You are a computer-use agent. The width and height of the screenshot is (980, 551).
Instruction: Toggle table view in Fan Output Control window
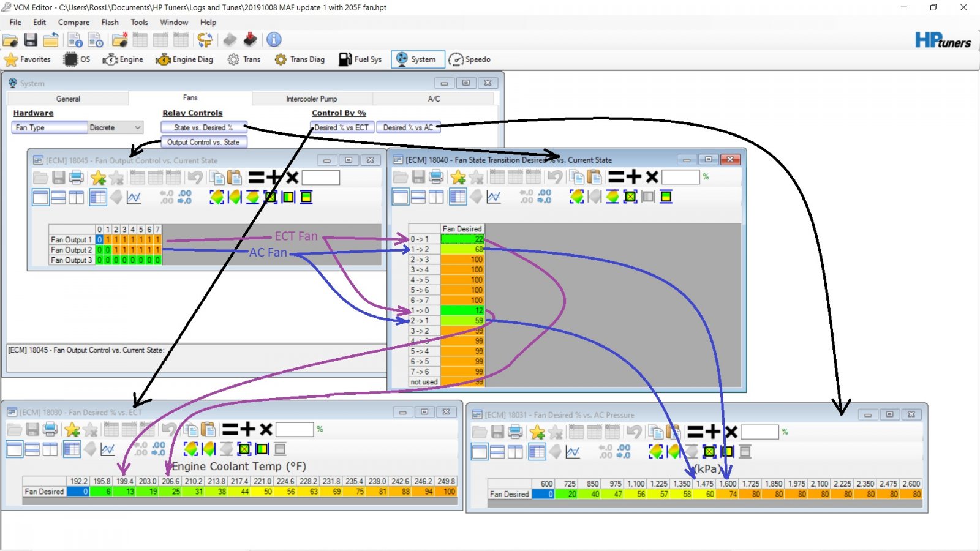(97, 197)
